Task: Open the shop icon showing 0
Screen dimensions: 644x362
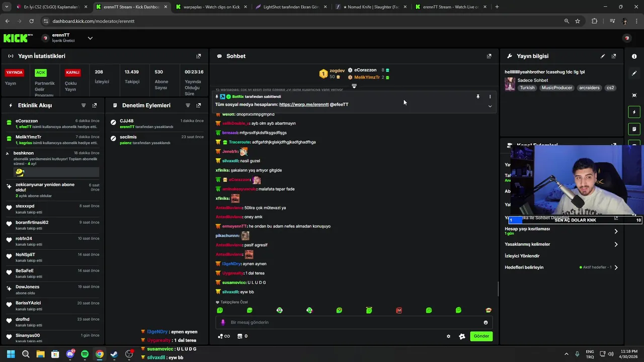Action: (243, 336)
